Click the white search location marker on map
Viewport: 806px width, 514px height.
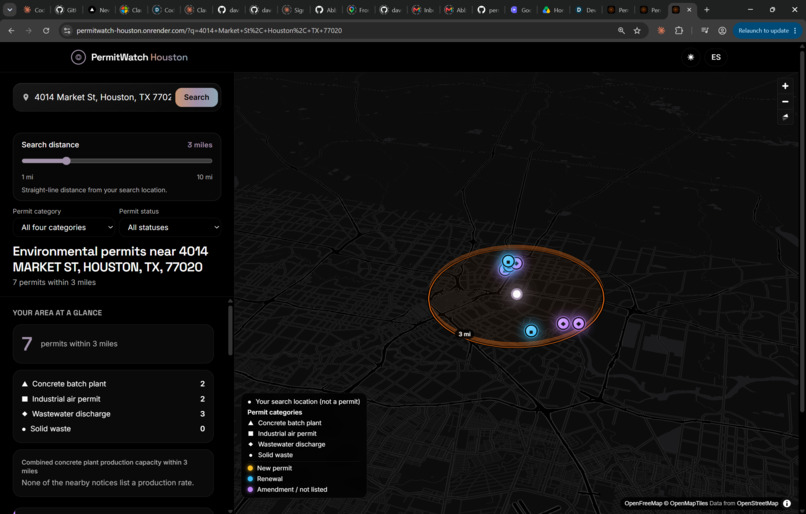517,294
